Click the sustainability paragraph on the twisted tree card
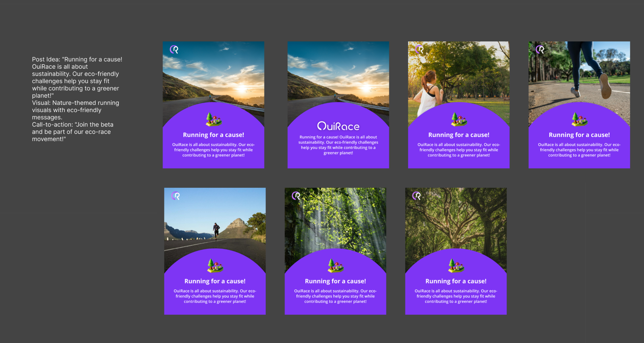644x343 pixels. tap(456, 296)
